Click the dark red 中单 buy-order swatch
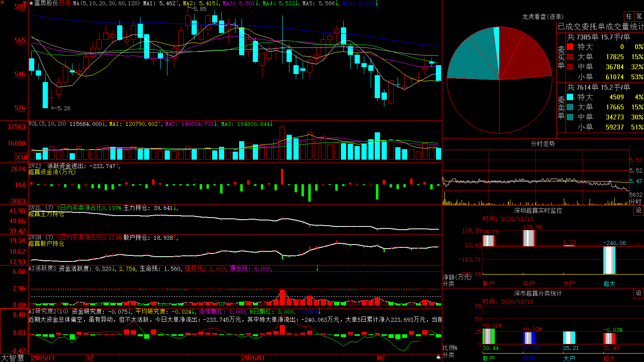The width and height of the screenshot is (644, 362). tap(570, 67)
